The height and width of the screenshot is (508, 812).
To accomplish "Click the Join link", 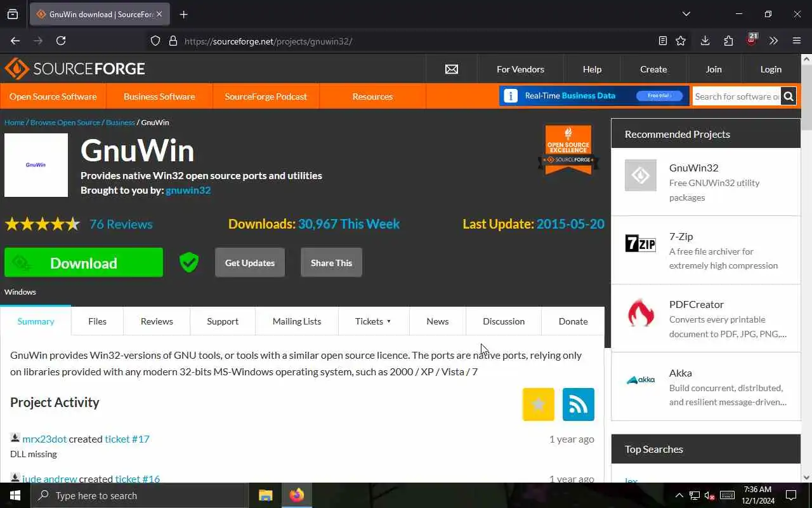I will [x=714, y=69].
